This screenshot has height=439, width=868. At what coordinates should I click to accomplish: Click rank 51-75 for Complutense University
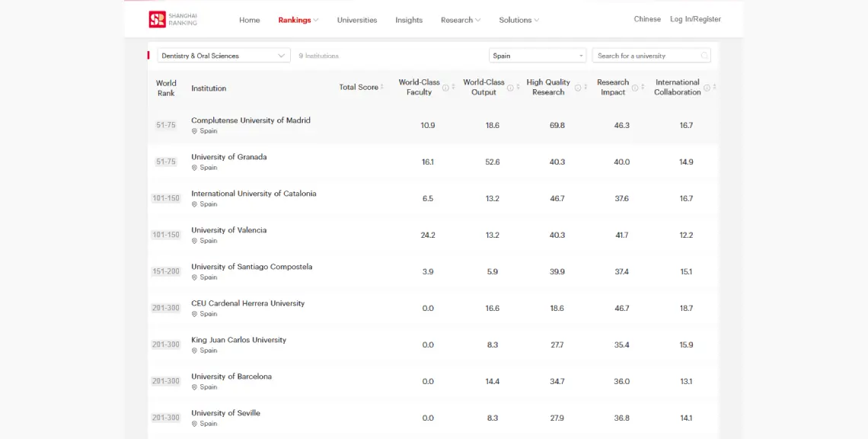pyautogui.click(x=166, y=125)
